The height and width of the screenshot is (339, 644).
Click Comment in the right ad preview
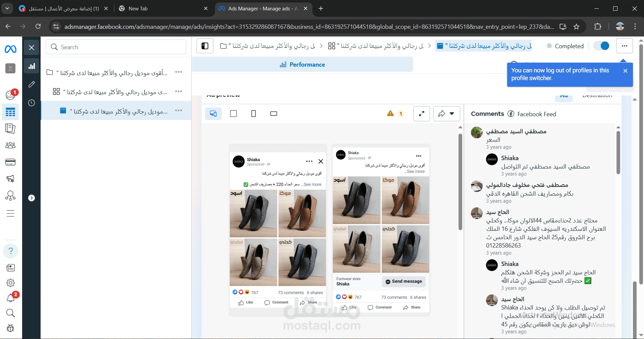(x=380, y=308)
